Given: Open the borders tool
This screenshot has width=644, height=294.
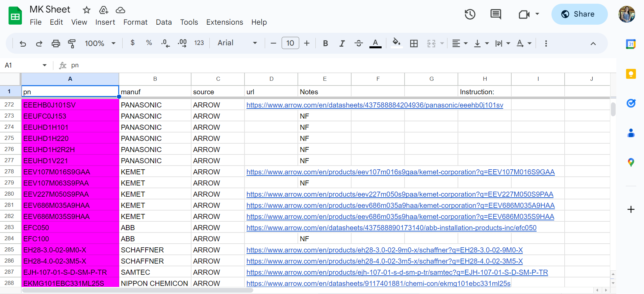Looking at the screenshot, I should tap(414, 43).
